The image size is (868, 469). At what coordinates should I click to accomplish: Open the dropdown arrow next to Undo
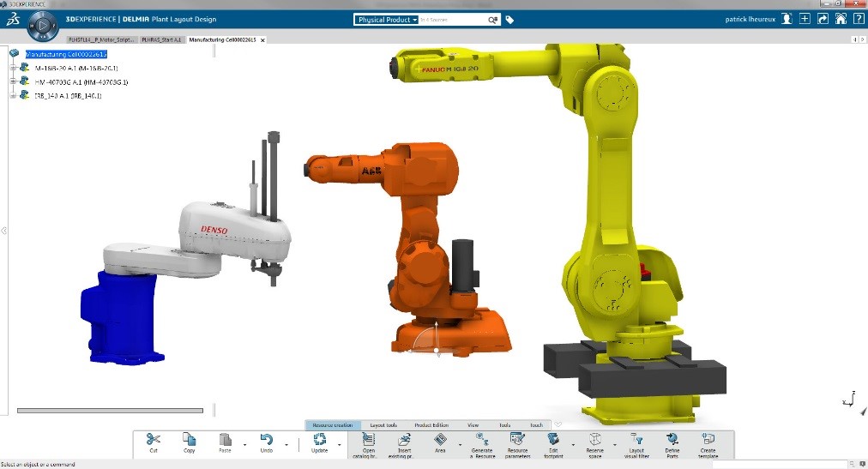(284, 445)
